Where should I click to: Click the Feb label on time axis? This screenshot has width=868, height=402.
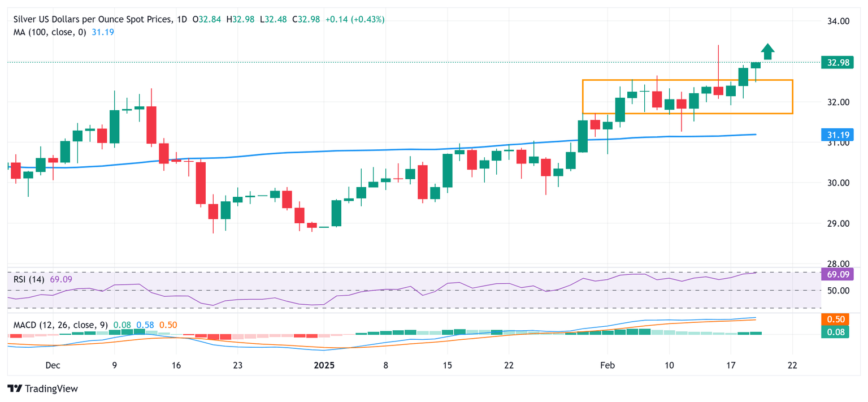[606, 365]
